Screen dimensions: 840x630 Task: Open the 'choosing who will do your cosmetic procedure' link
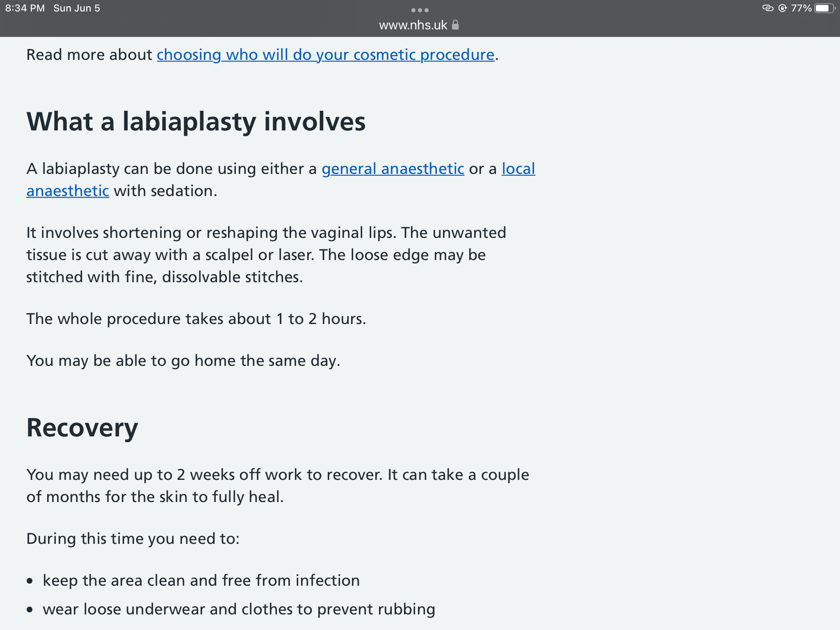(x=325, y=55)
